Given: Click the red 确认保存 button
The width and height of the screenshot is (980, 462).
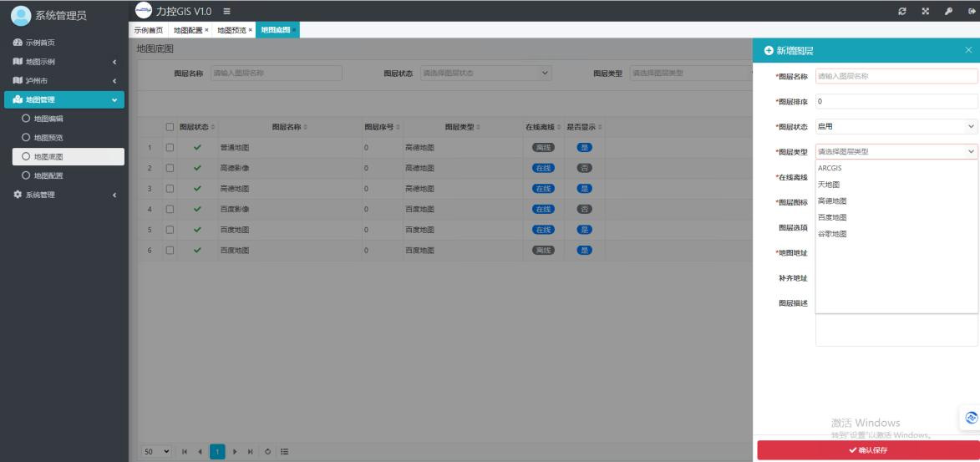Looking at the screenshot, I should (x=868, y=450).
